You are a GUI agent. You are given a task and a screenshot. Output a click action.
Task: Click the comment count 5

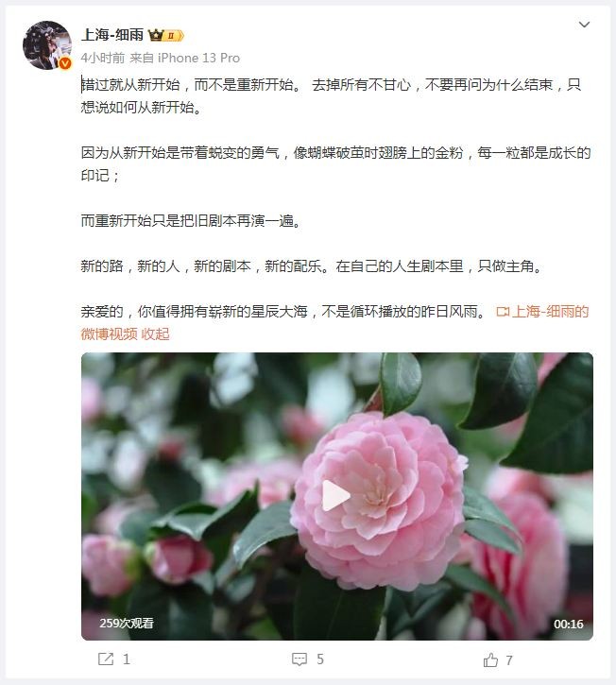pyautogui.click(x=320, y=659)
